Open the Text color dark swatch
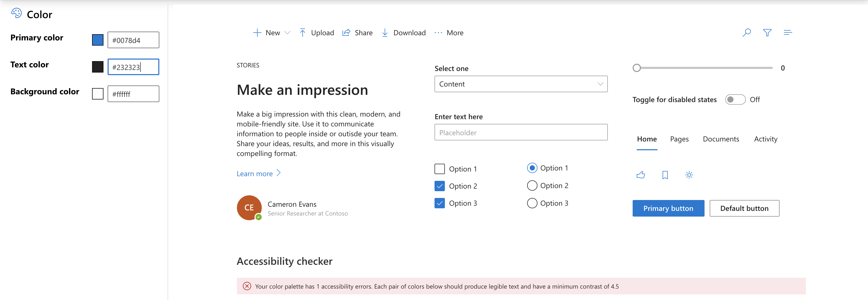This screenshot has width=868, height=300. pos(98,67)
